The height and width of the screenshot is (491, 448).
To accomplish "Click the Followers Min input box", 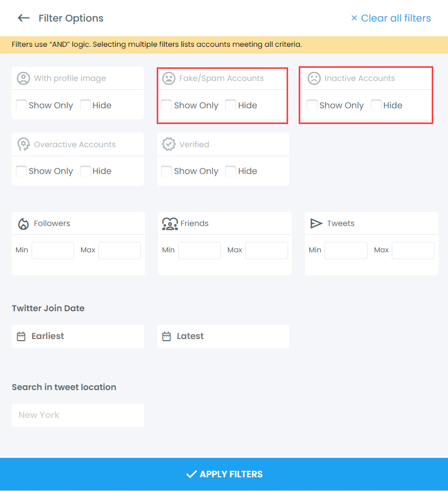I will pos(53,250).
